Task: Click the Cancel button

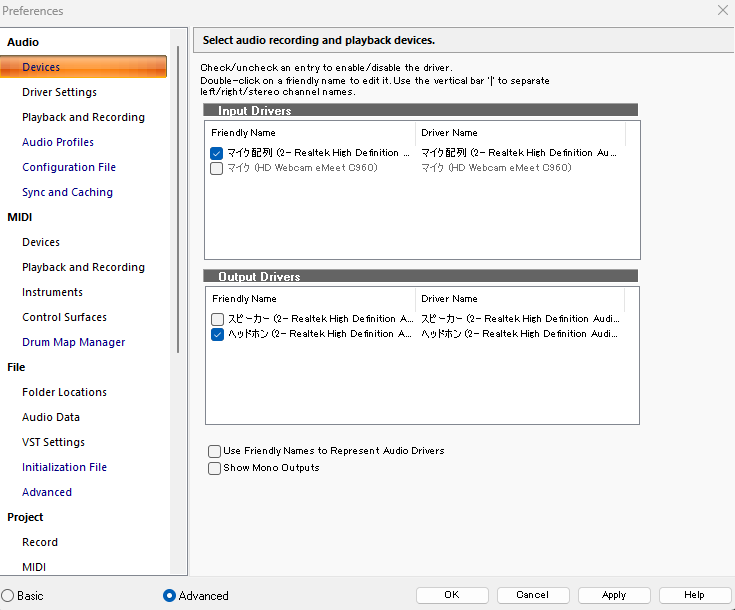Action: (x=532, y=595)
